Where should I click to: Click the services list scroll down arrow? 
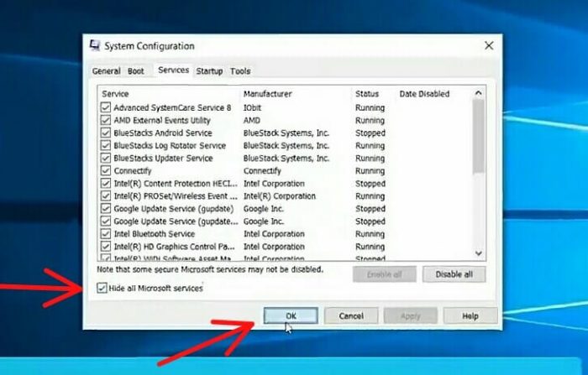point(479,253)
